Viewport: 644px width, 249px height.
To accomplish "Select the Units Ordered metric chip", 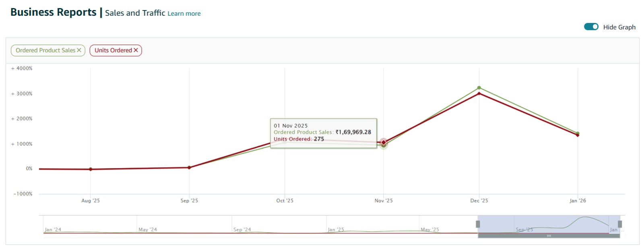I will (116, 50).
